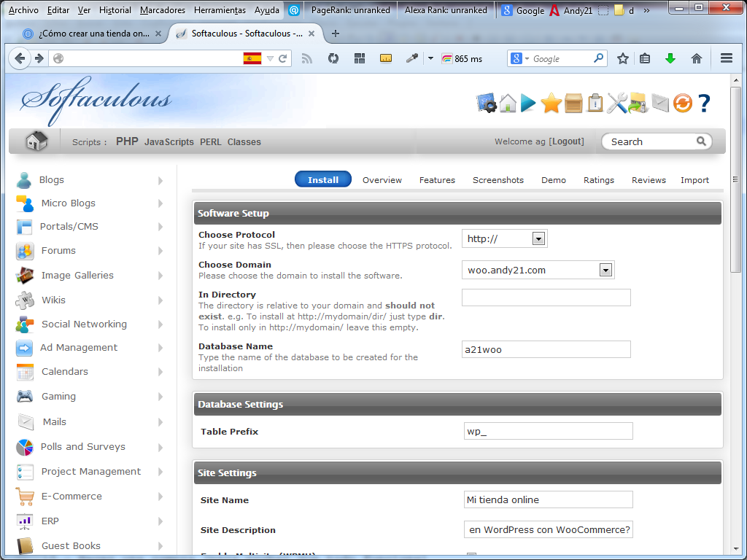Open the Classes scripts link

[x=244, y=142]
